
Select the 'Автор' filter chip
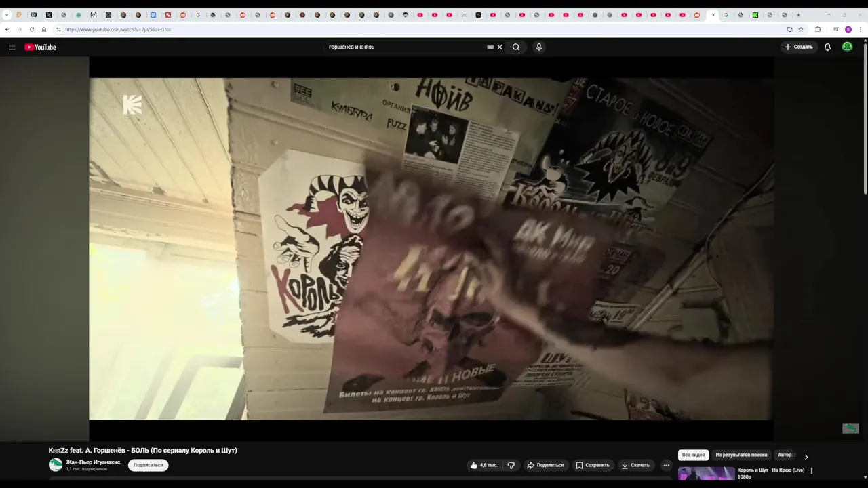coord(785,455)
